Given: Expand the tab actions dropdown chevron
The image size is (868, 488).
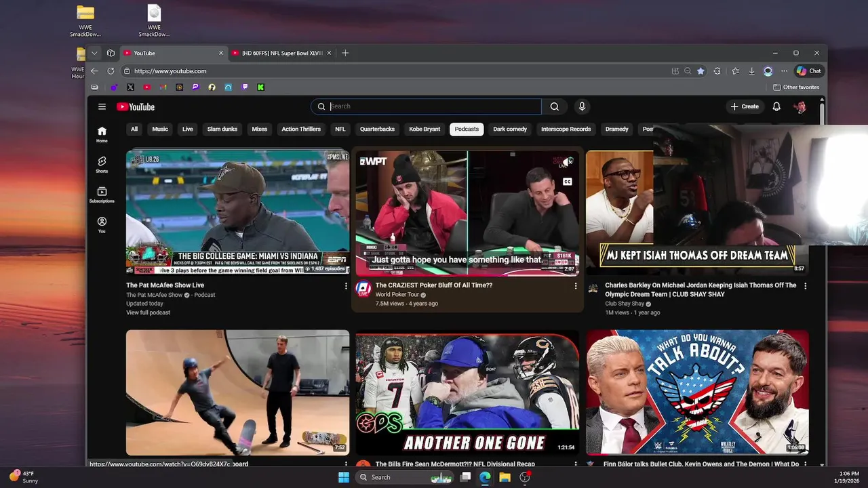Looking at the screenshot, I should point(94,53).
